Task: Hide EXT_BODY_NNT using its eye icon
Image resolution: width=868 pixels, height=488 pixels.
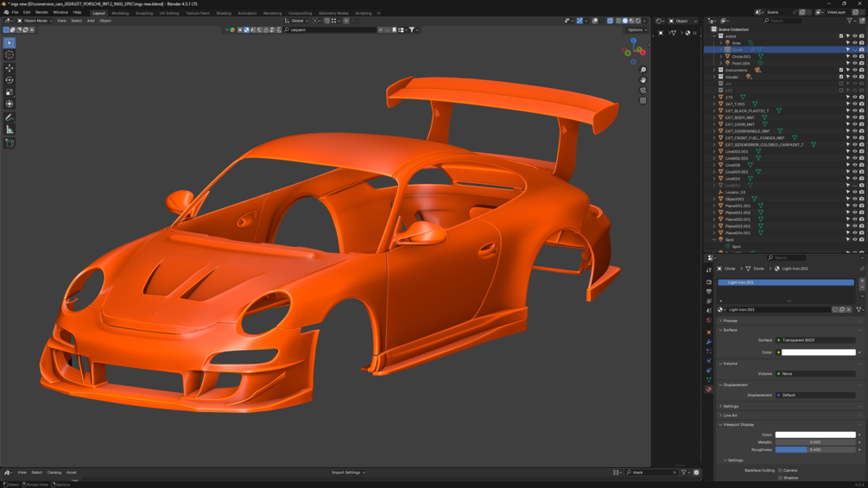Action: [x=854, y=117]
